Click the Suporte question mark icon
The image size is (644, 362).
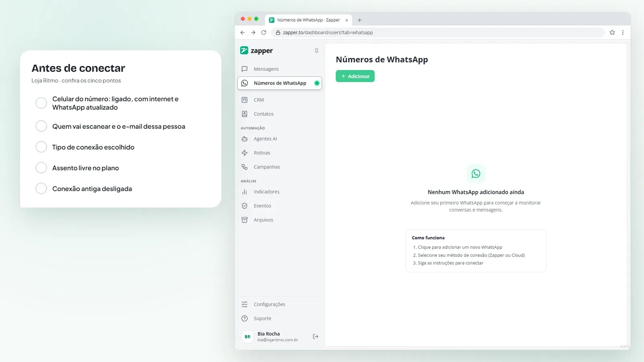[x=244, y=319]
